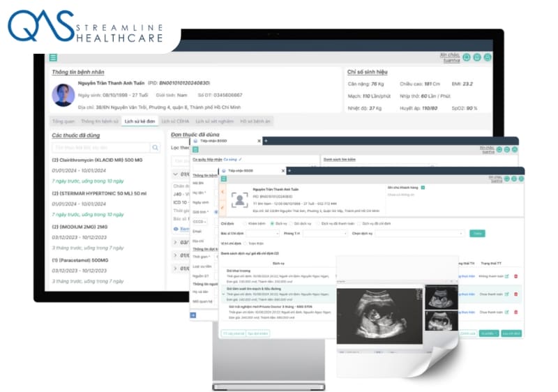The height and width of the screenshot is (392, 558).
Task: Select the Paracetamol 500MG entry
Action: point(80,260)
